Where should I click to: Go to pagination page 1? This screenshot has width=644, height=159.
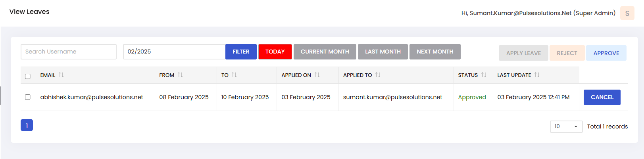tap(27, 125)
